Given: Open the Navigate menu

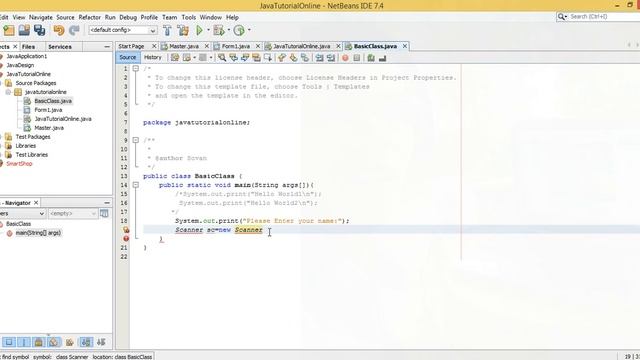Looking at the screenshot, I should 41,18.
